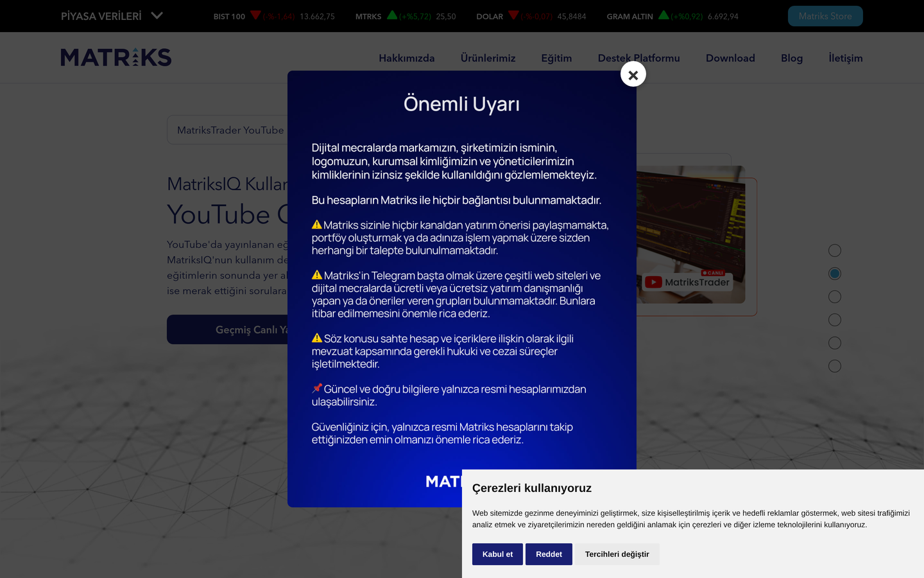Click the Matriks logo in header
The width and height of the screenshot is (924, 578).
pyautogui.click(x=116, y=58)
